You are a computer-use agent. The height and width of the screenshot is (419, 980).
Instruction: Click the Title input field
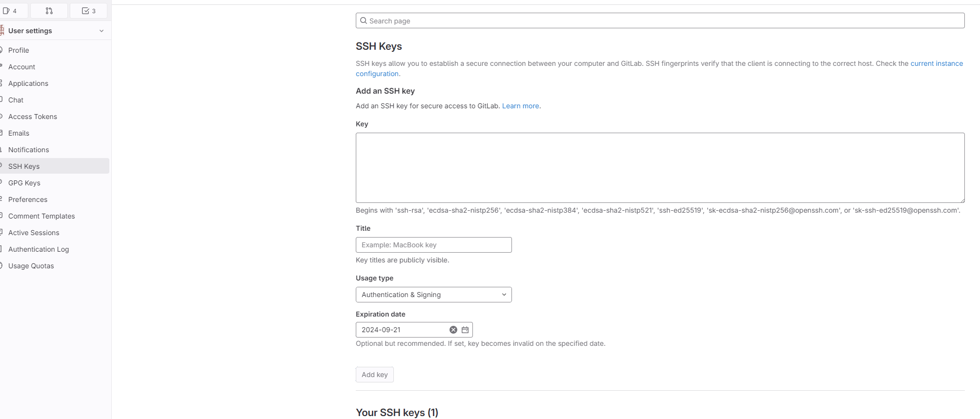pos(433,245)
